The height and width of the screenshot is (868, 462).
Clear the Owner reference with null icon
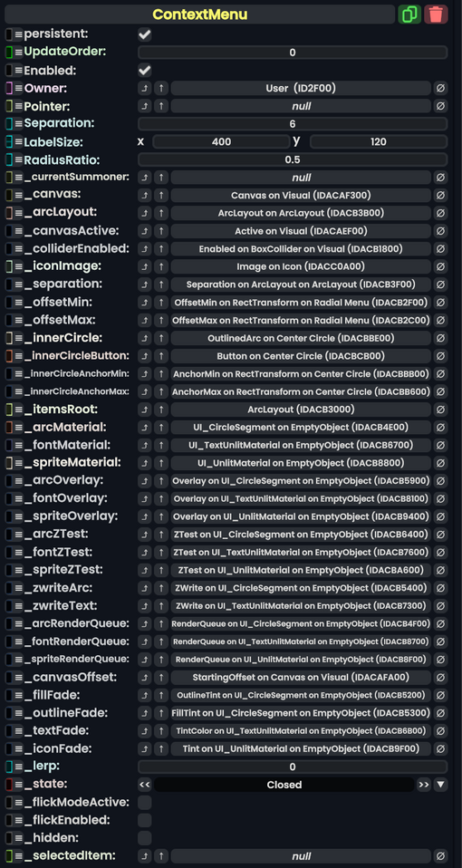click(440, 88)
